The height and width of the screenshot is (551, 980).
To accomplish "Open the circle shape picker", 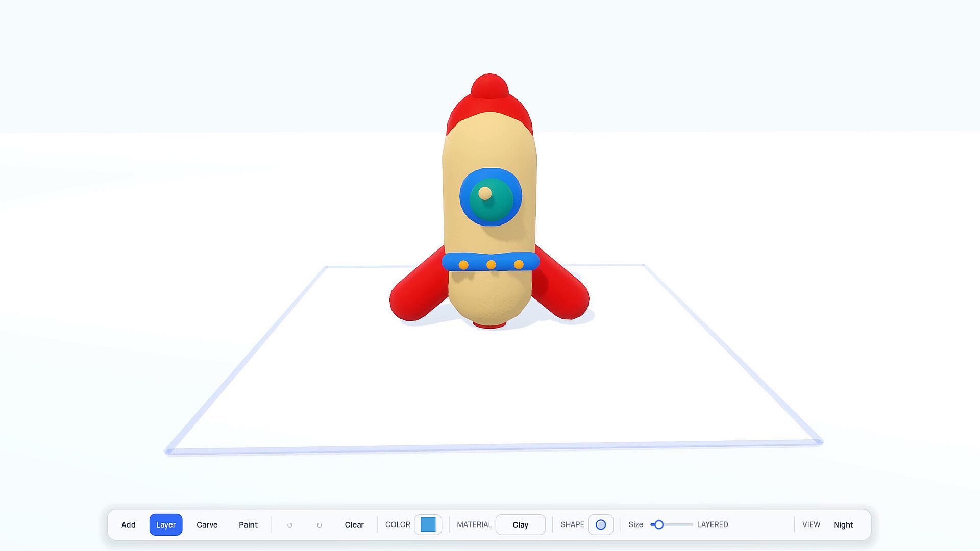I will tap(601, 524).
